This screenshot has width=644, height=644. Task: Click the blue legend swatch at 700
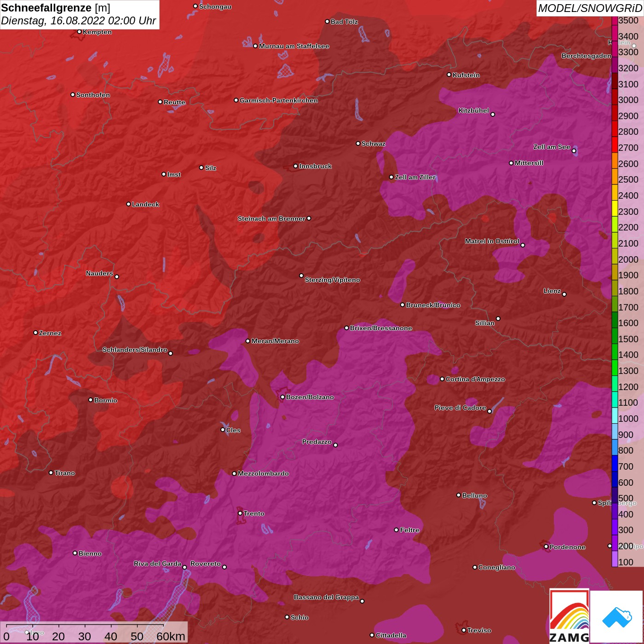615,463
